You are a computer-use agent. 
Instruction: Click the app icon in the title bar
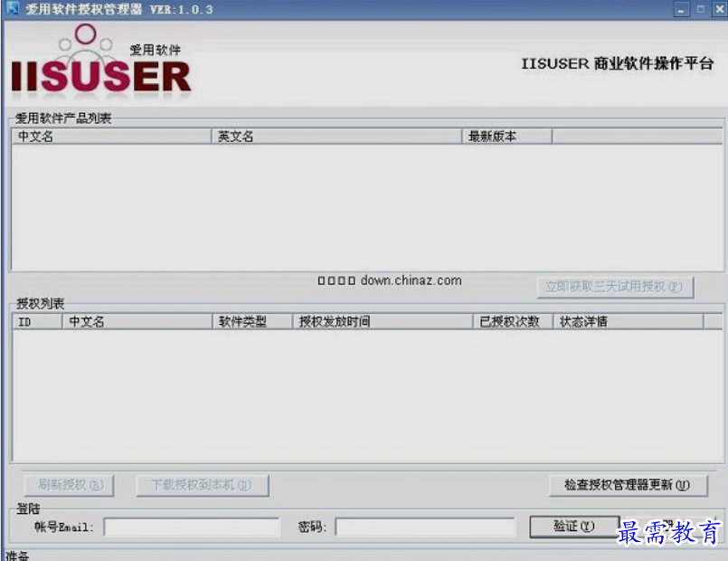click(x=13, y=8)
